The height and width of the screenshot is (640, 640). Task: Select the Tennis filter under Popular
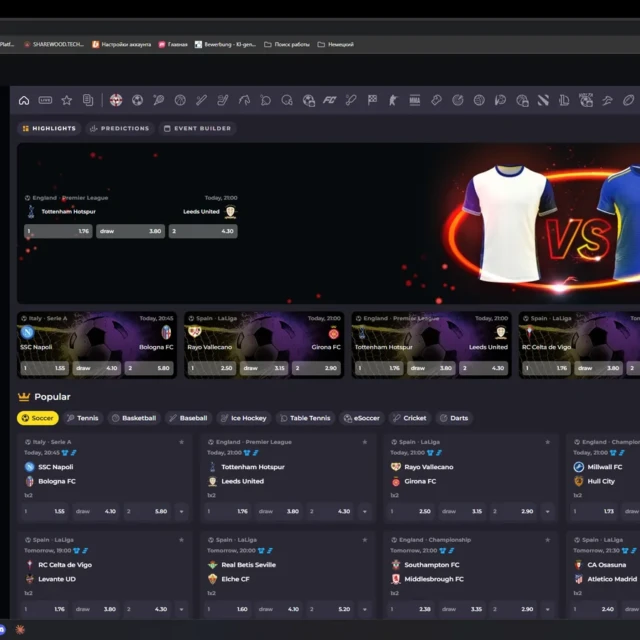82,418
